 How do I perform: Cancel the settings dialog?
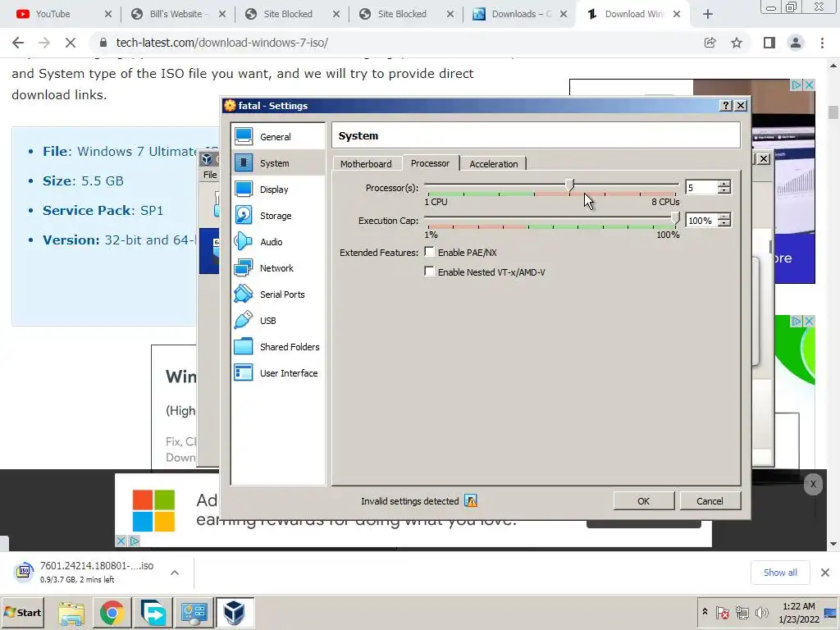(x=710, y=501)
